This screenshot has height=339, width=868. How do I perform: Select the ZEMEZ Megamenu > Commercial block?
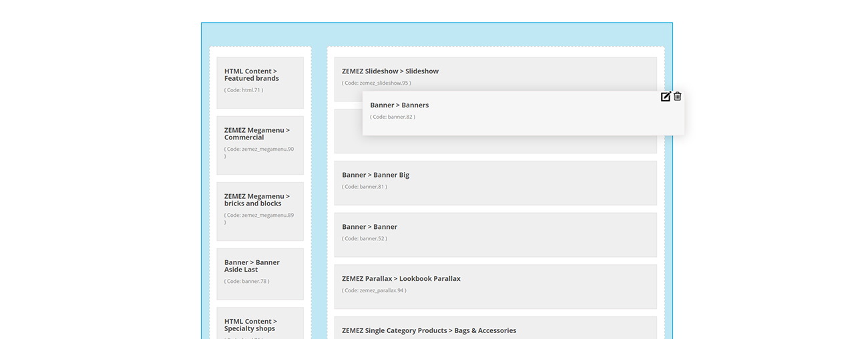point(260,145)
